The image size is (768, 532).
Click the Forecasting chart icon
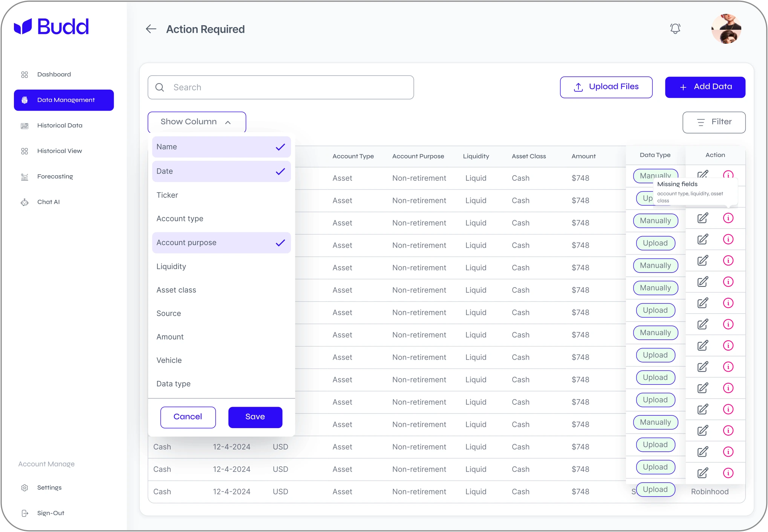point(24,177)
